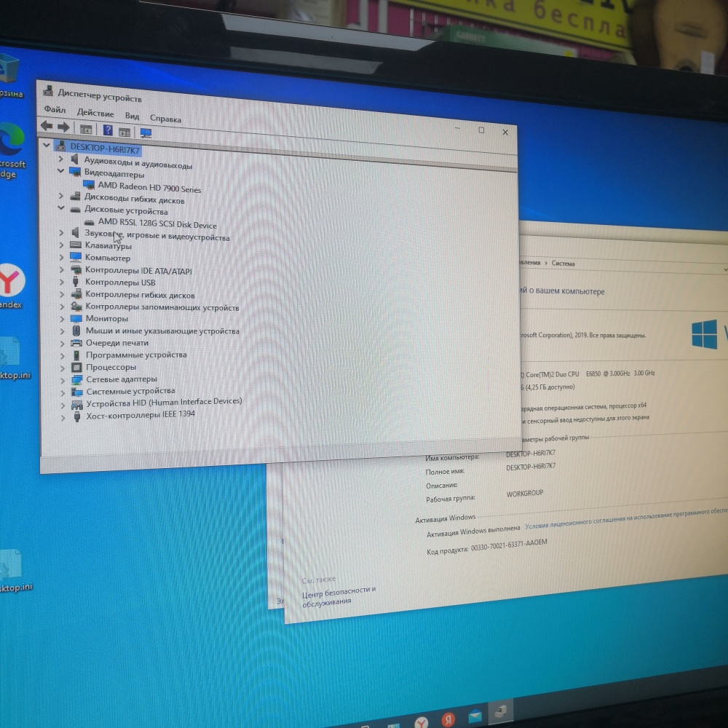
Task: Expand the Процессоры device category
Action: pos(62,366)
